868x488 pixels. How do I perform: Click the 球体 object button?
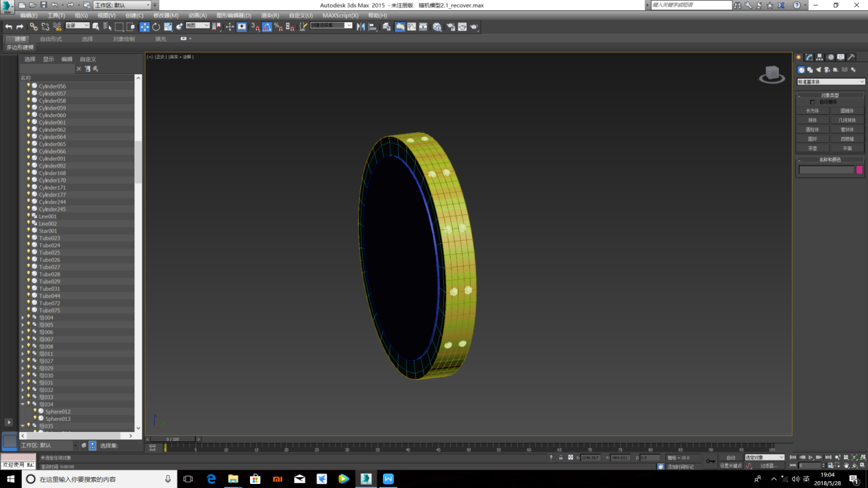click(x=813, y=120)
